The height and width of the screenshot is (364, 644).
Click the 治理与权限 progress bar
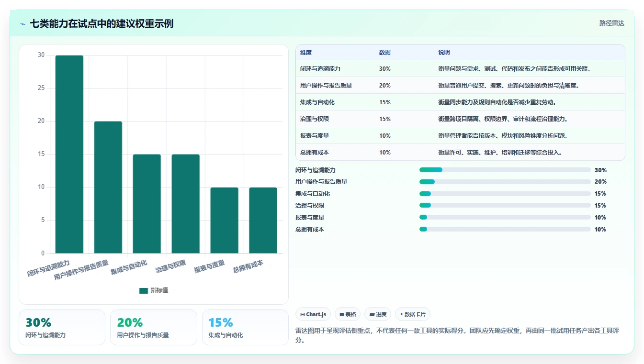click(505, 206)
